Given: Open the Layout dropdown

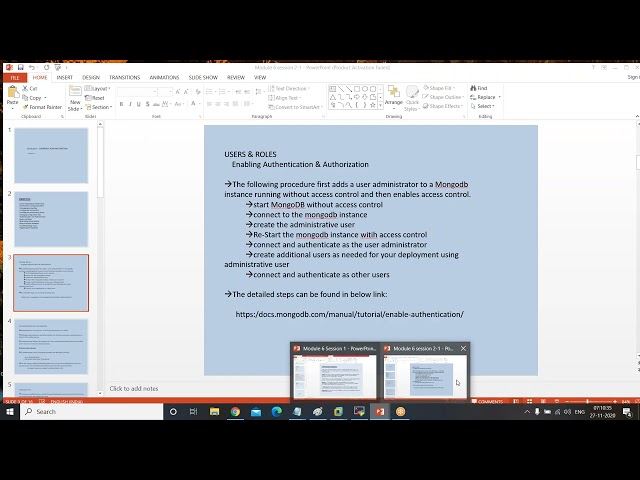Looking at the screenshot, I should click(x=98, y=89).
